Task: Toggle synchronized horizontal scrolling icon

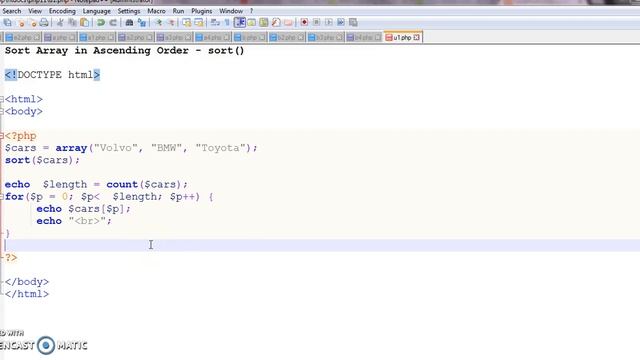Action: (199, 22)
